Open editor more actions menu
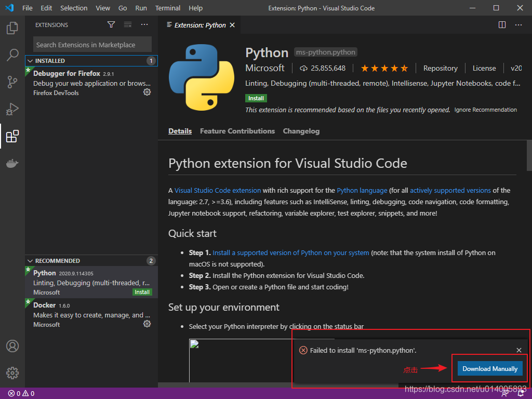 tap(518, 25)
